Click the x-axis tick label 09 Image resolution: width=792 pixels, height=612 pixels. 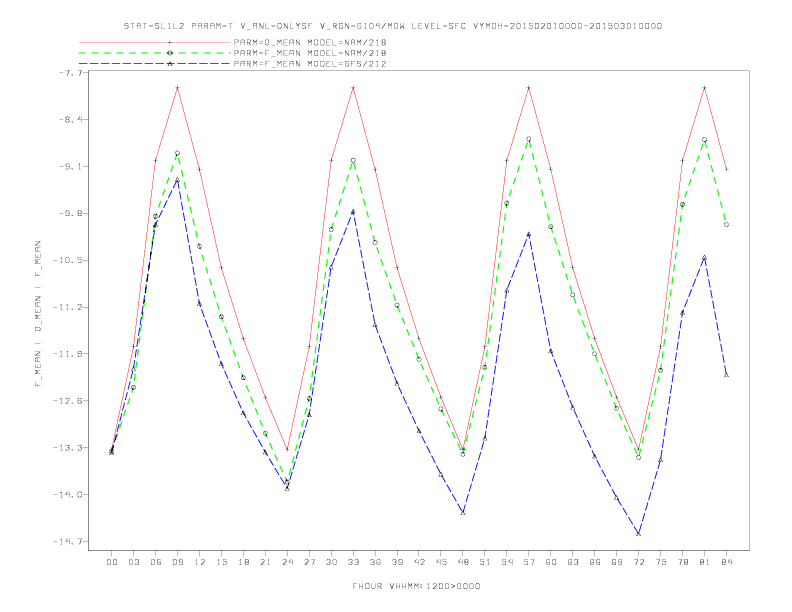tap(178, 562)
